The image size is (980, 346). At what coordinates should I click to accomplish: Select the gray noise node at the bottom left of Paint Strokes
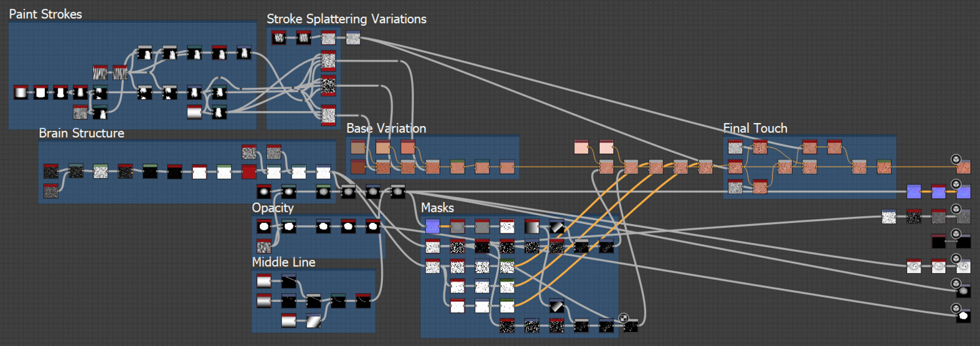(80, 112)
